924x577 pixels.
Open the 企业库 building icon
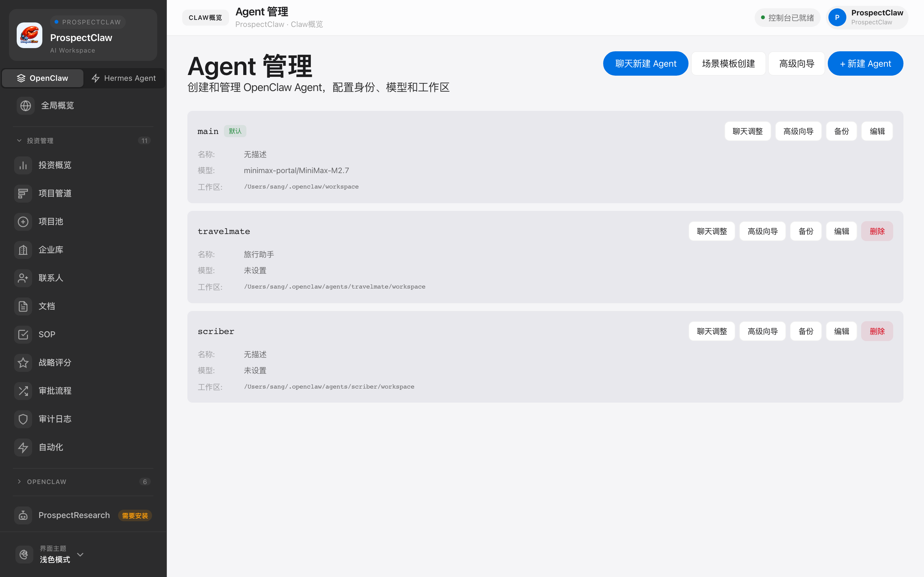[23, 250]
